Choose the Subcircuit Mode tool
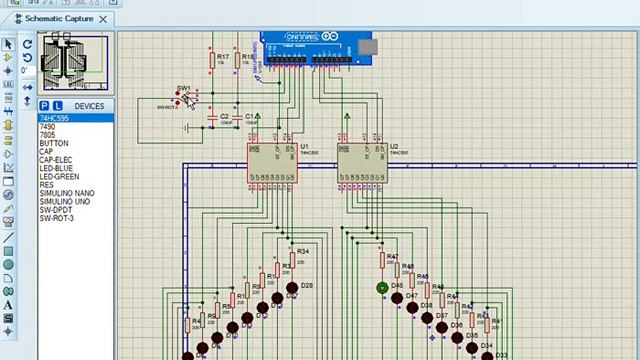 coord(8,125)
